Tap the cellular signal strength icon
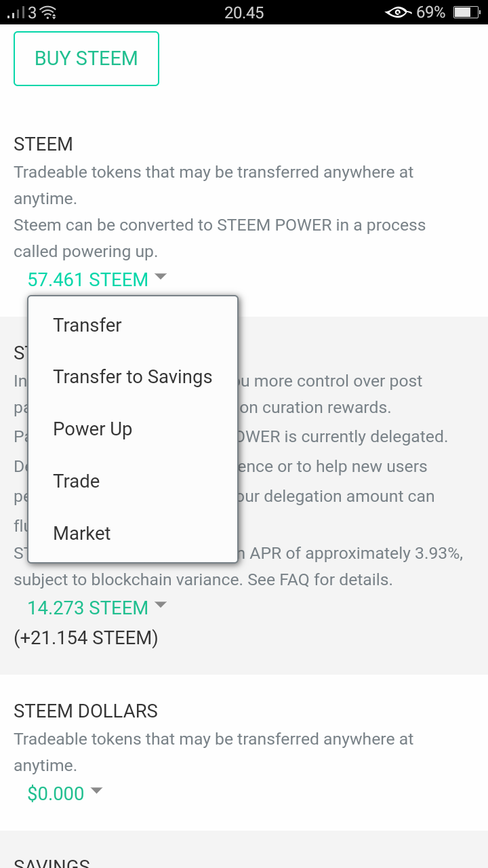This screenshot has height=868, width=488. (16, 13)
